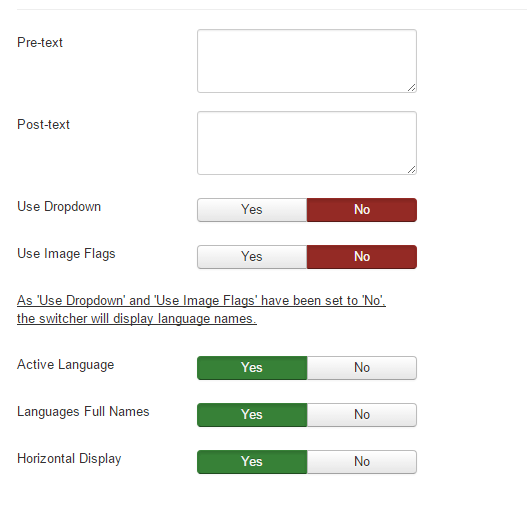The image size is (527, 525).
Task: Click the Languages Full Names label
Action: [x=83, y=412]
